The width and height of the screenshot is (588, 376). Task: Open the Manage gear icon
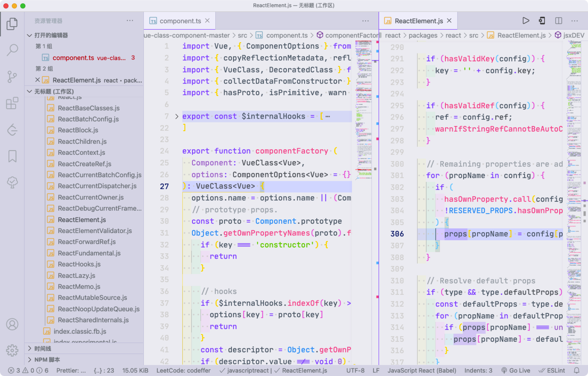pos(12,351)
